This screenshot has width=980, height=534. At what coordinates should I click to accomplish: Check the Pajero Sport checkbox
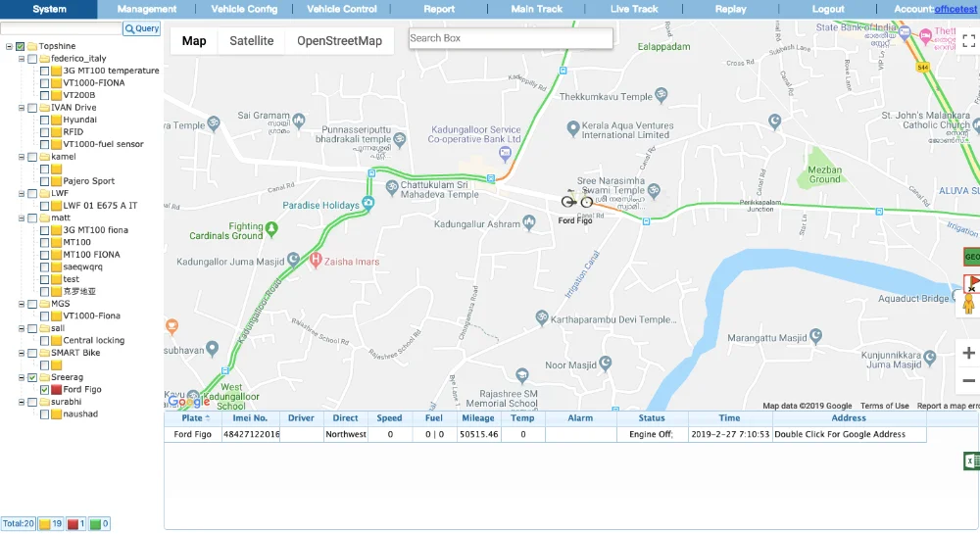coord(44,181)
